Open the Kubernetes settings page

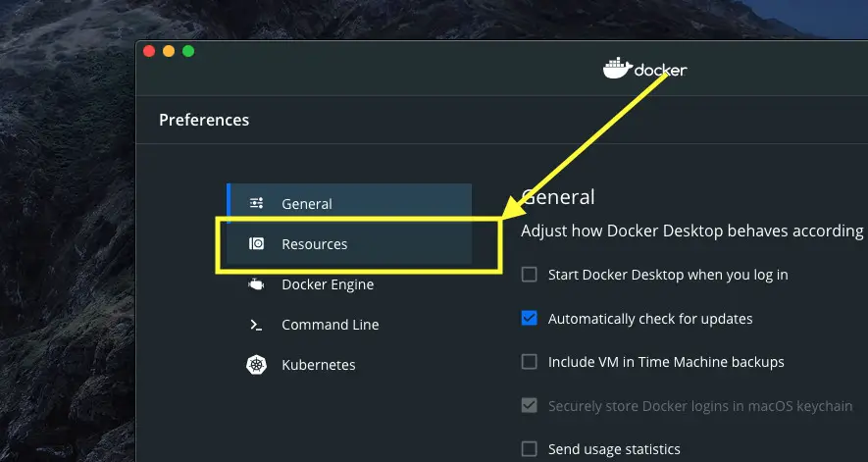click(x=349, y=365)
